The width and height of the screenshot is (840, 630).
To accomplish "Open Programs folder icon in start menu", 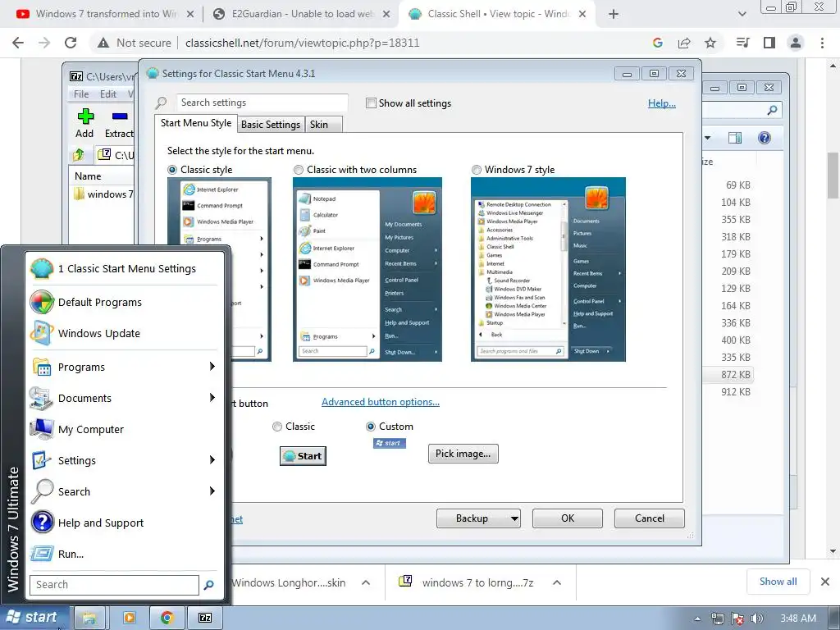I will tap(42, 367).
